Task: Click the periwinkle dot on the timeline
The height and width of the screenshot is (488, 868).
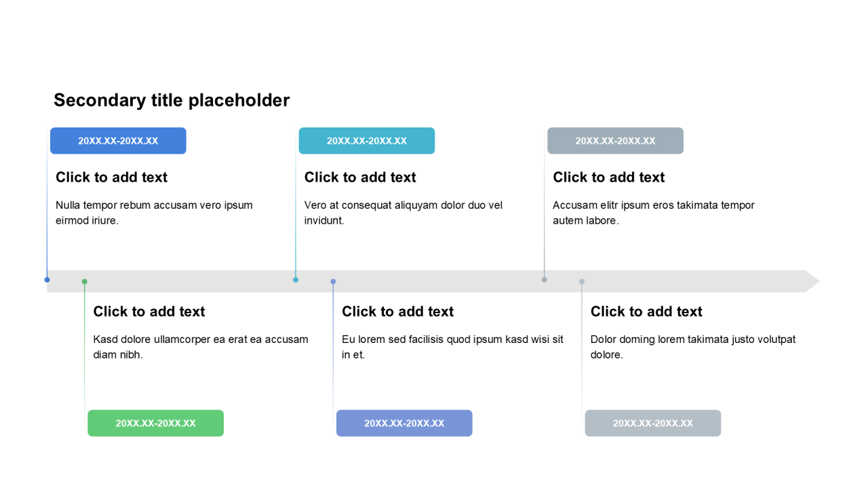Action: click(333, 281)
